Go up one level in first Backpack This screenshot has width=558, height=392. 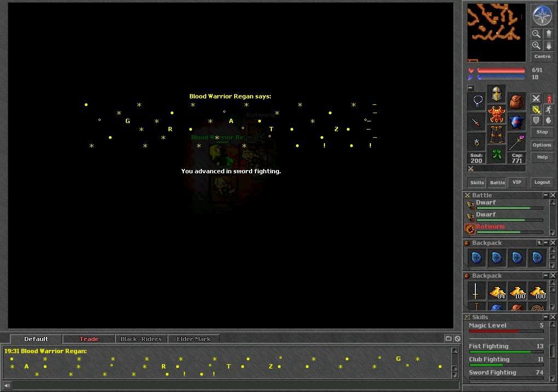coord(539,243)
